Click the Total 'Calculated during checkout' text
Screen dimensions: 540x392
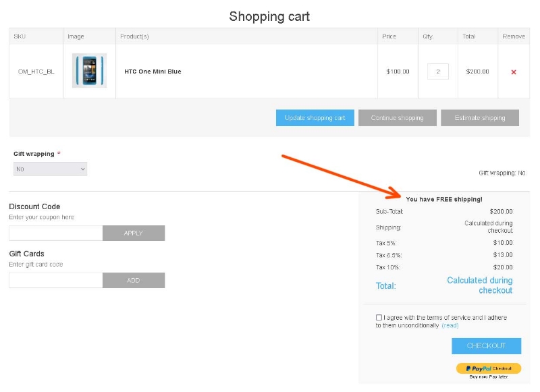(480, 285)
